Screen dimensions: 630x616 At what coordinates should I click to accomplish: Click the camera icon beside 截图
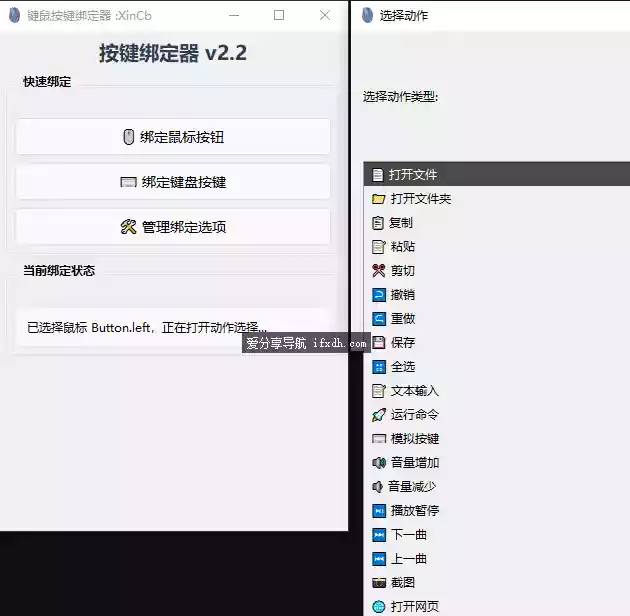point(379,583)
